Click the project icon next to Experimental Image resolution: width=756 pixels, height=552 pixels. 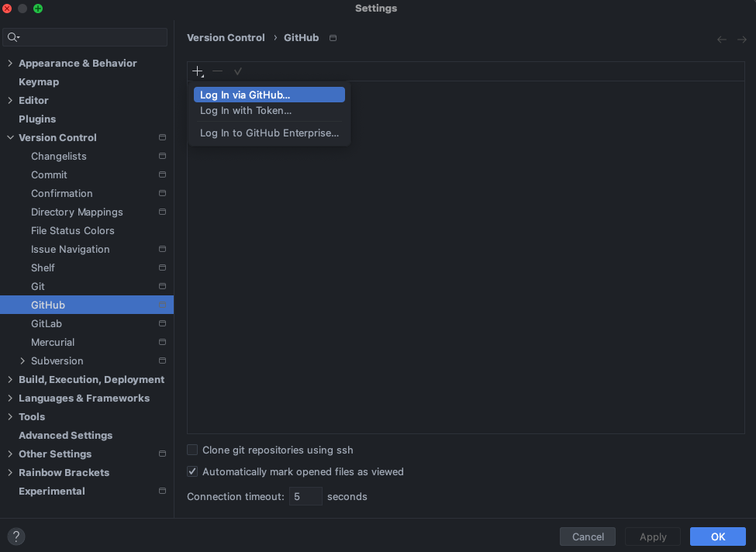(x=163, y=491)
